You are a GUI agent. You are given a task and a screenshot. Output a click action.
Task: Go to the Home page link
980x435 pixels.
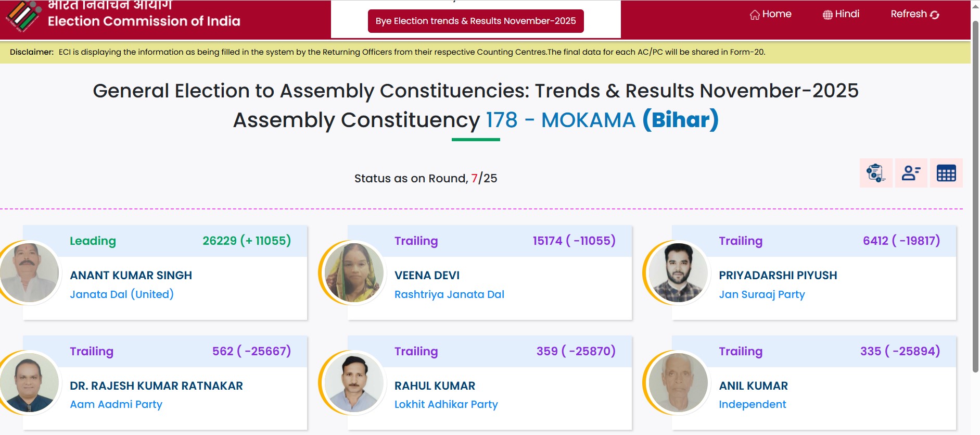tap(777, 14)
